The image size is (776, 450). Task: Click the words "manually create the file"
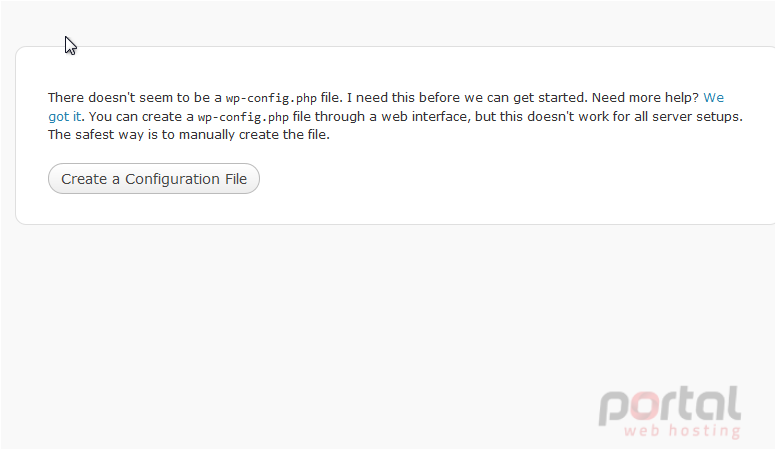tap(254, 135)
